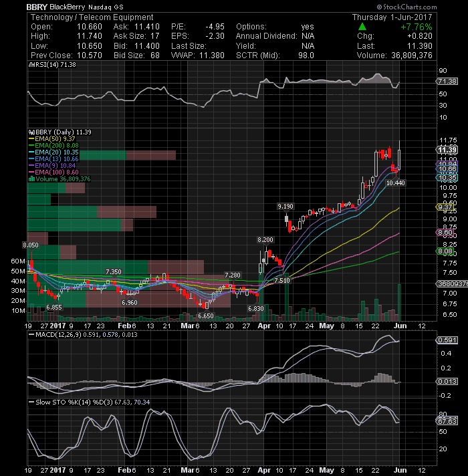Click the 7.510 price annotation
The width and height of the screenshot is (468, 476).
pos(282,281)
